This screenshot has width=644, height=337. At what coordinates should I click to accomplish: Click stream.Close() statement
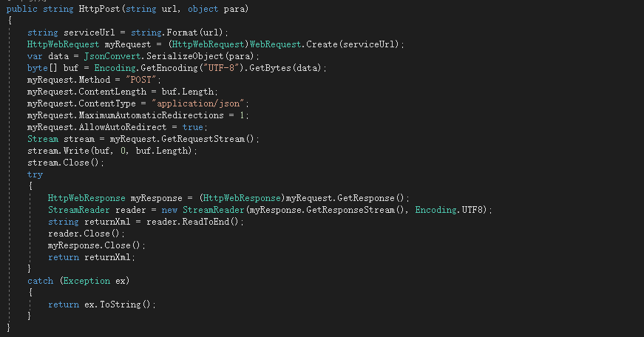[x=66, y=163]
